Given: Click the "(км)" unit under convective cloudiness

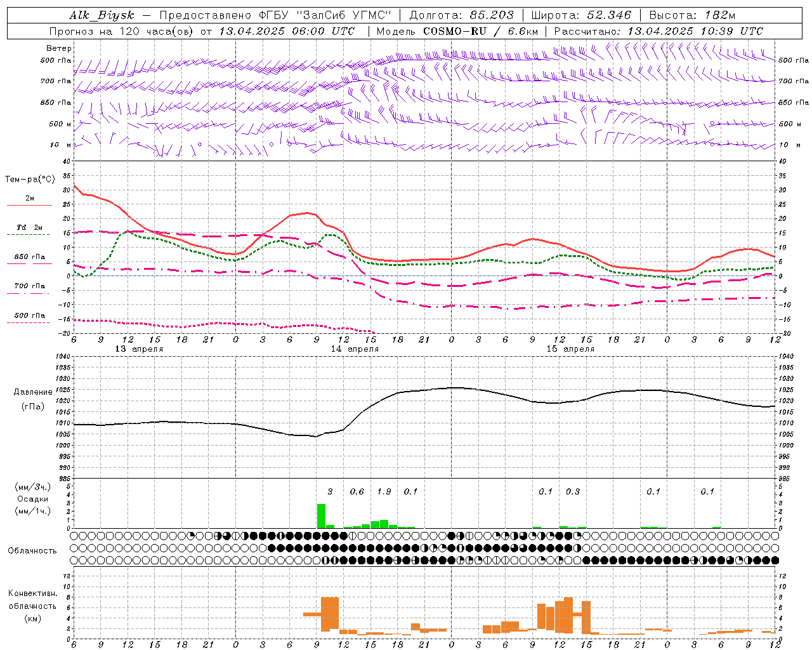Looking at the screenshot, I should 32,619.
